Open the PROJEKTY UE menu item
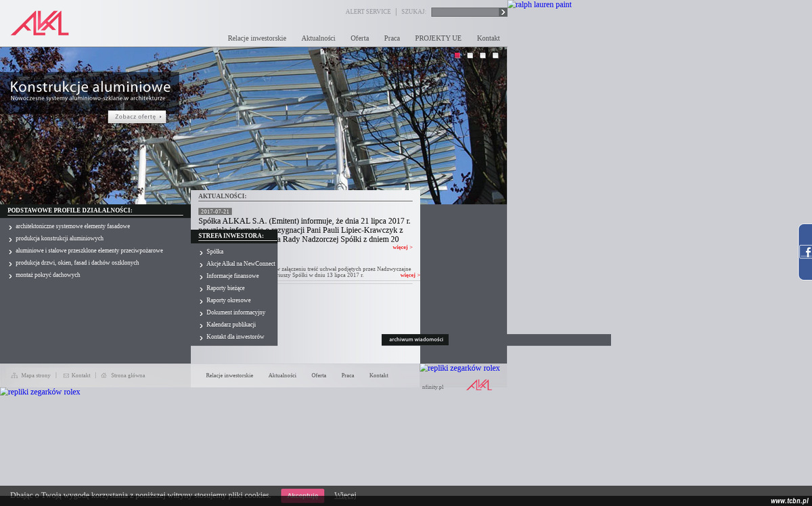This screenshot has height=506, width=812. [x=438, y=39]
